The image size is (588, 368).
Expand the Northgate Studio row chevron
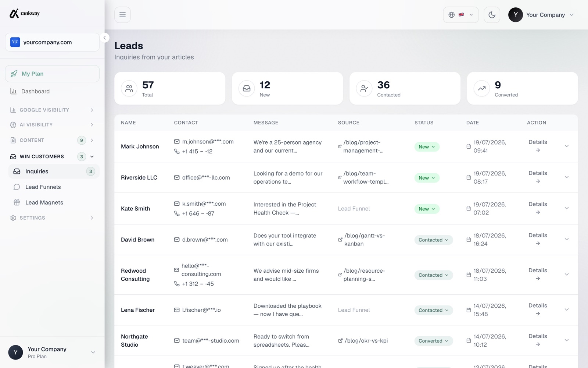point(567,340)
